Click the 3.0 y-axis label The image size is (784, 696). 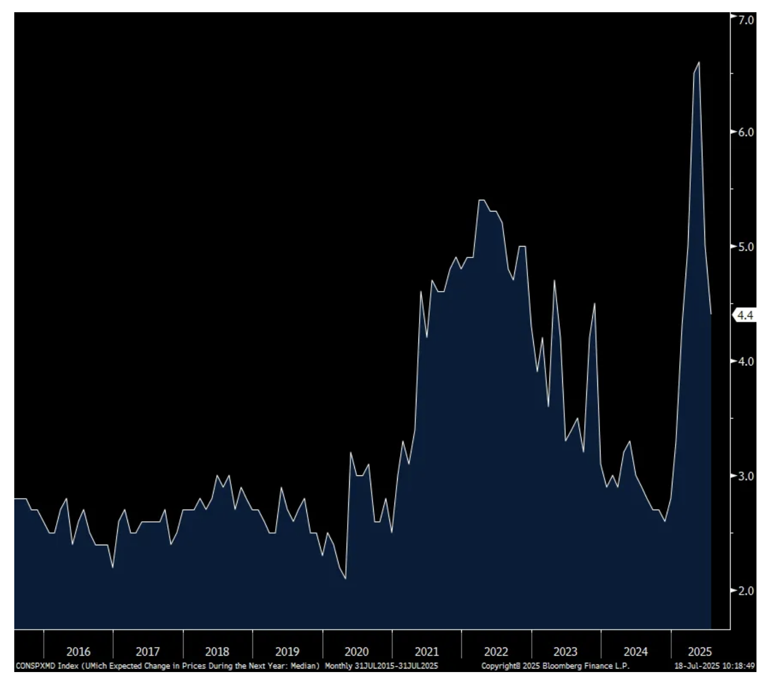click(745, 476)
